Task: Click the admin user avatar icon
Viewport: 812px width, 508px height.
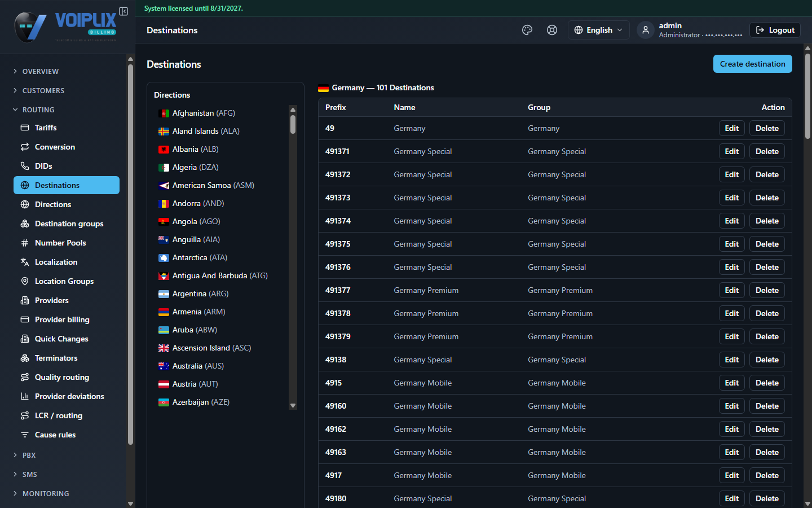Action: (646, 30)
